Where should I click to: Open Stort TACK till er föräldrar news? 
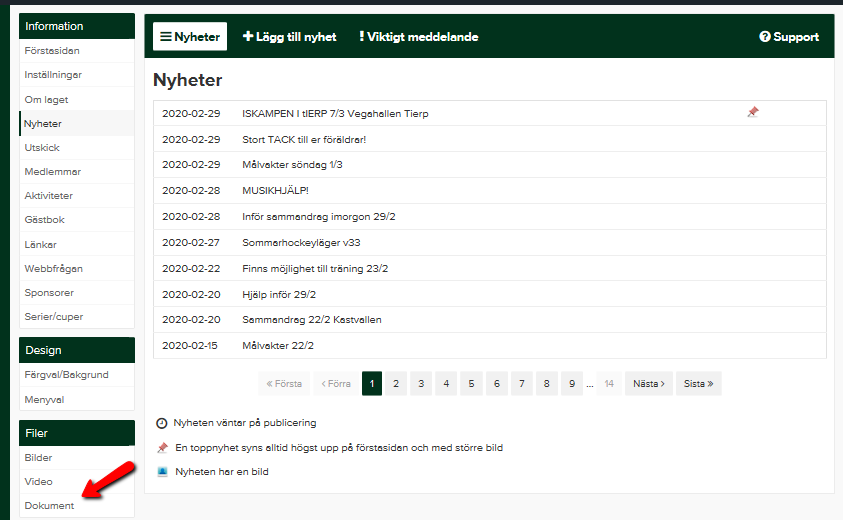pyautogui.click(x=304, y=139)
